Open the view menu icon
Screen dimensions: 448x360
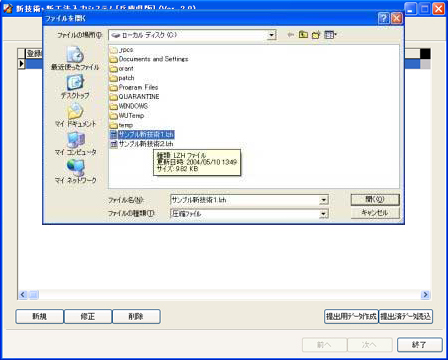330,35
